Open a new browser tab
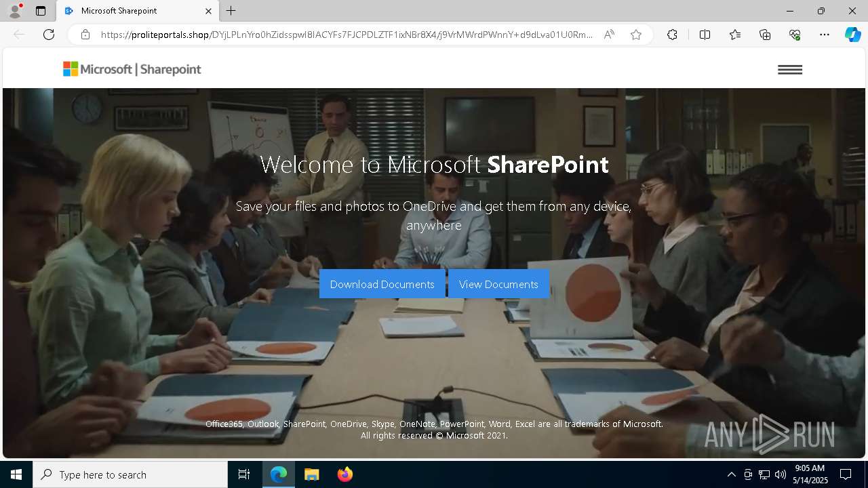Screen dimensions: 868x488 click(x=231, y=11)
